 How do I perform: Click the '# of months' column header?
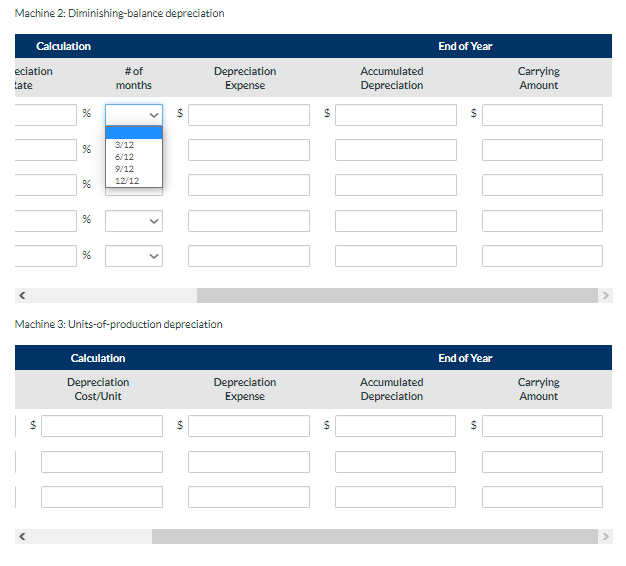point(134,78)
